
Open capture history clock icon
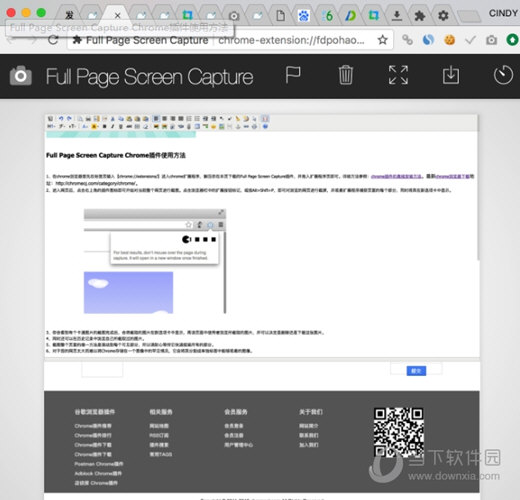tap(503, 75)
